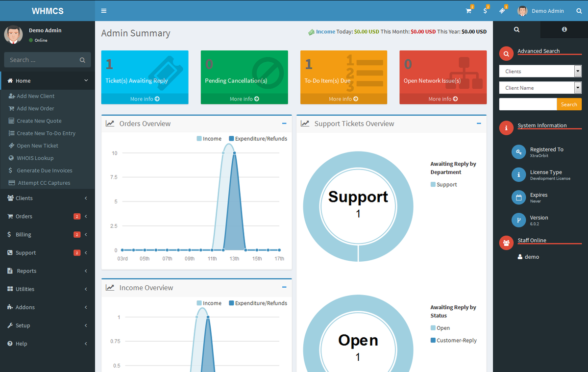
Task: Click the Registered To key icon
Action: click(x=518, y=152)
